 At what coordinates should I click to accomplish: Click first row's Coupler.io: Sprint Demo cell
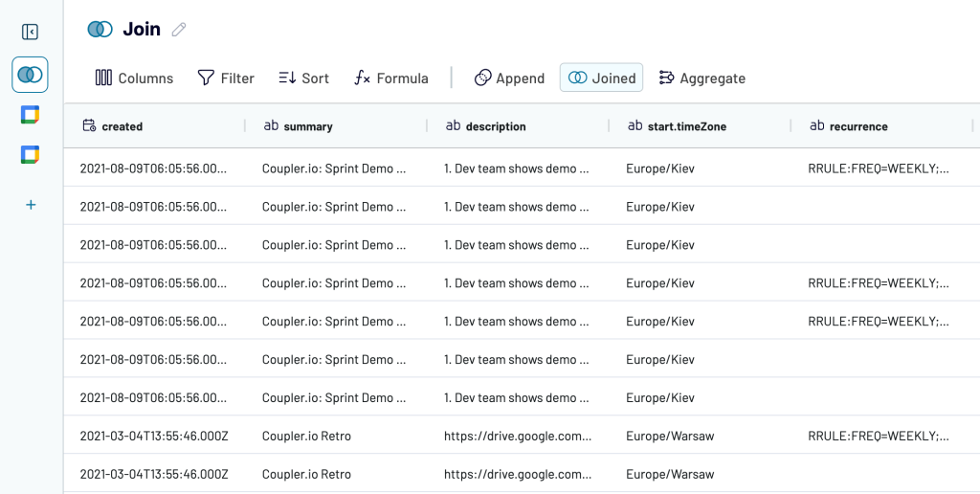coord(334,168)
